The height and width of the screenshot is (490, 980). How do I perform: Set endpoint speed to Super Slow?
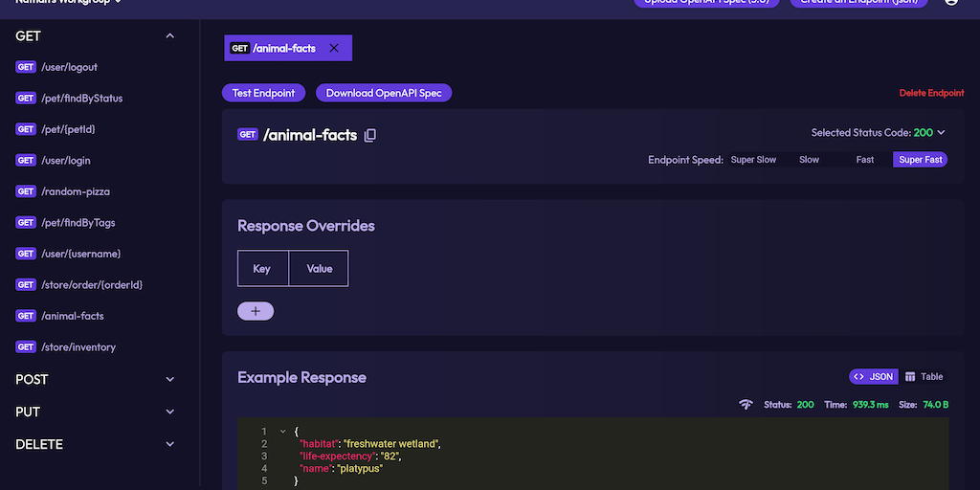753,160
